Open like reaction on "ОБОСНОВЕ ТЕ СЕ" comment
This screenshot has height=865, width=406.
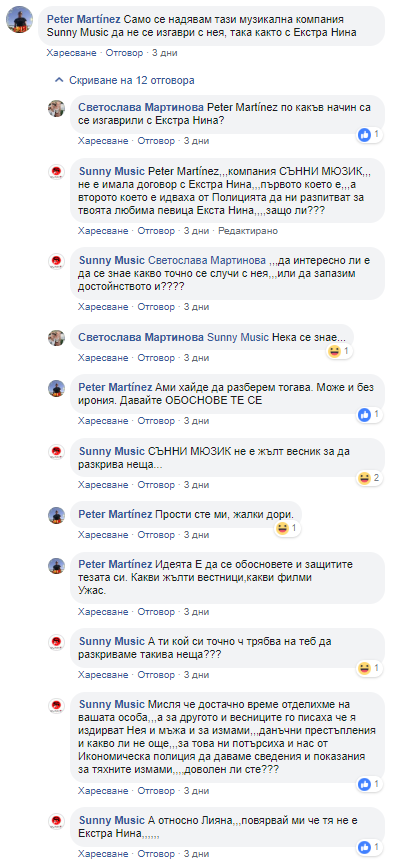pos(369,414)
